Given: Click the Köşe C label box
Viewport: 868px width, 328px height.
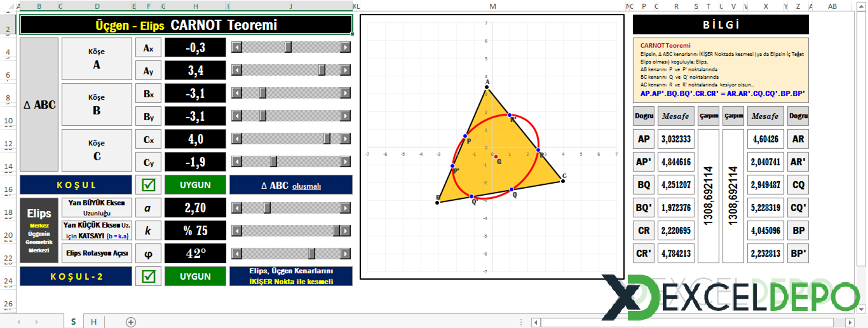Looking at the screenshot, I should coord(97,150).
